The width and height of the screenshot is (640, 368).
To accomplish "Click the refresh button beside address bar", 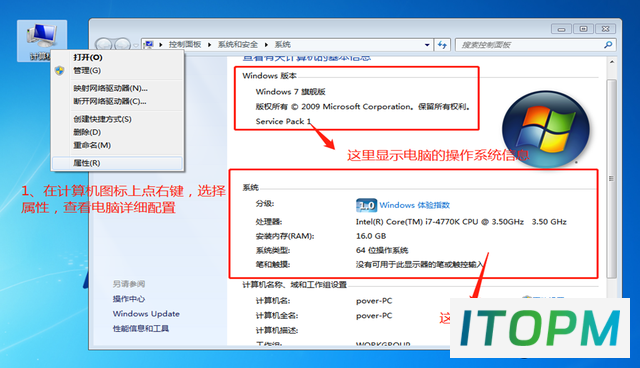I will pyautogui.click(x=442, y=45).
